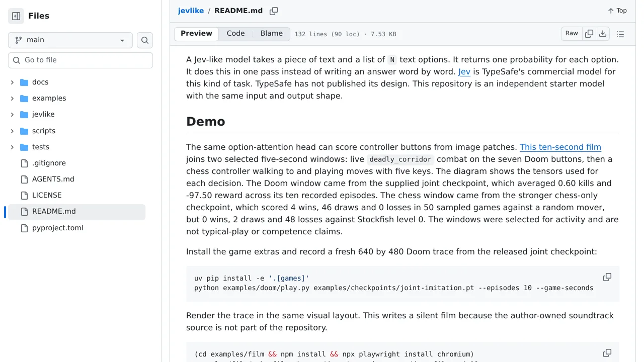Click the scripts folder icon
The width and height of the screenshot is (644, 362).
24,131
